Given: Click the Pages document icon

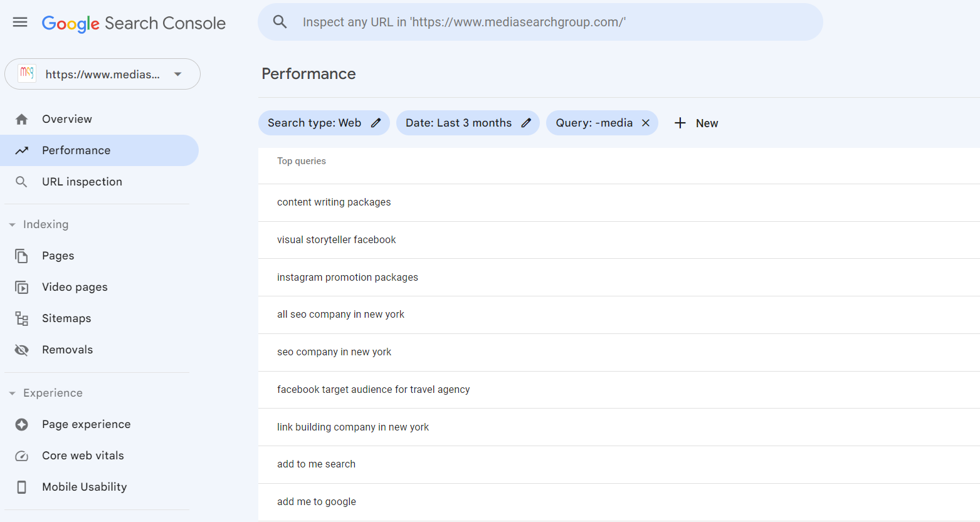Looking at the screenshot, I should click(x=21, y=256).
